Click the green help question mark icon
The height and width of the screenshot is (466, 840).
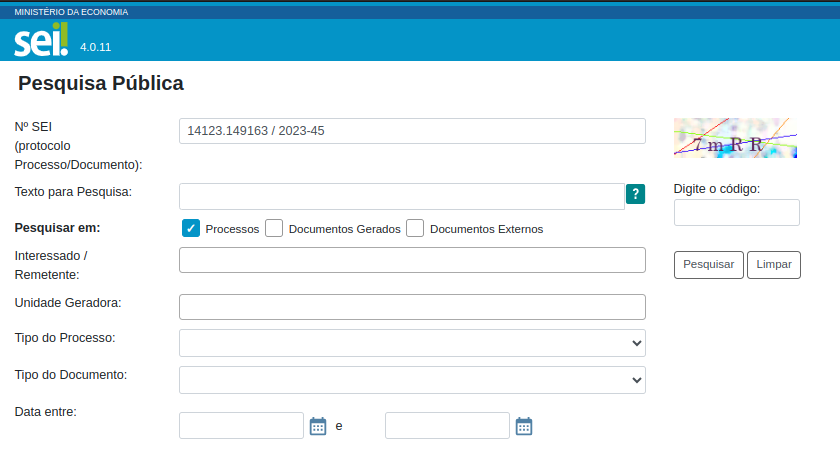pos(635,195)
